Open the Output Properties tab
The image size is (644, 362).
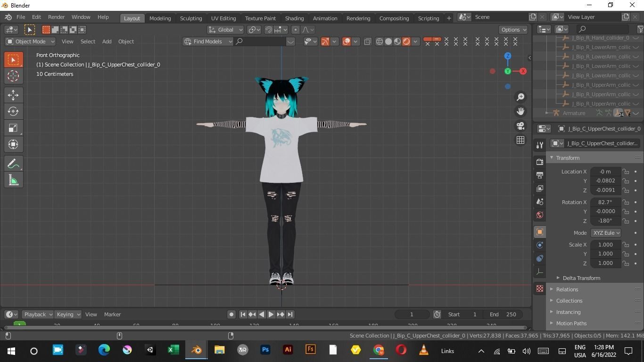539,175
